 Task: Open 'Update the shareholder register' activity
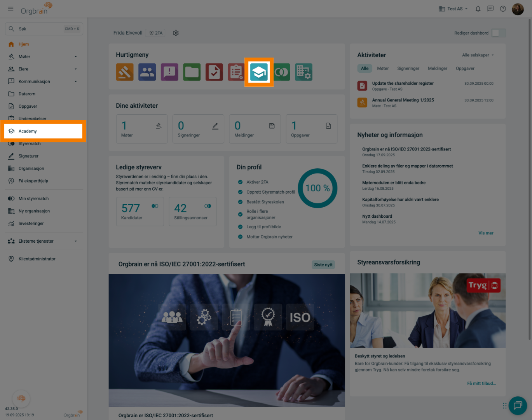[403, 83]
